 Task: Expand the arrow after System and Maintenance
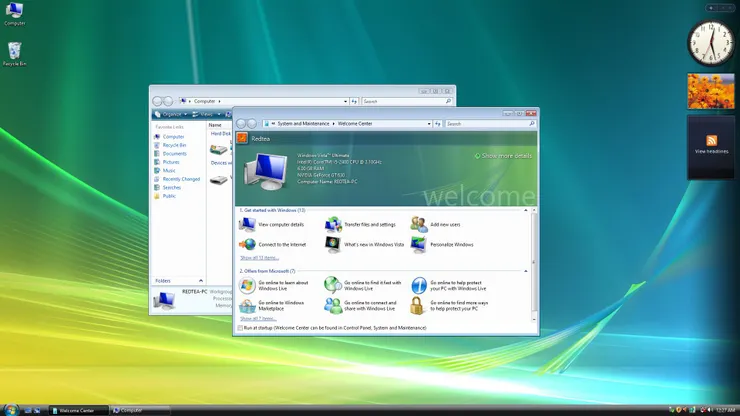tap(333, 124)
